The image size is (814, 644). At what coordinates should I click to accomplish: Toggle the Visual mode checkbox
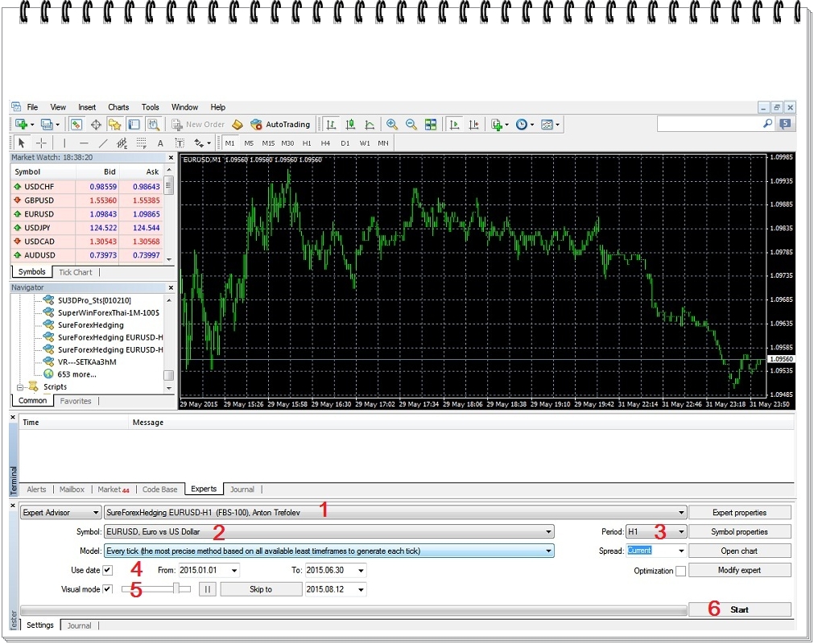[107, 589]
